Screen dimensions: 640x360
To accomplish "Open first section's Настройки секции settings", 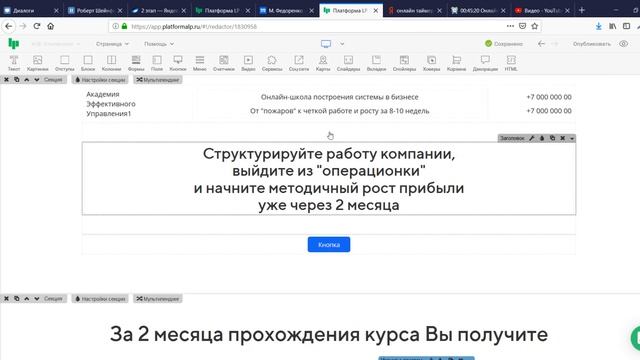I will pos(100,80).
